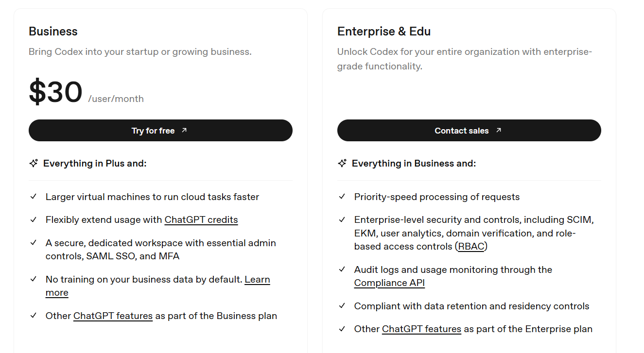Click the arrow icon on Contact sales
This screenshot has height=353, width=644.
499,130
